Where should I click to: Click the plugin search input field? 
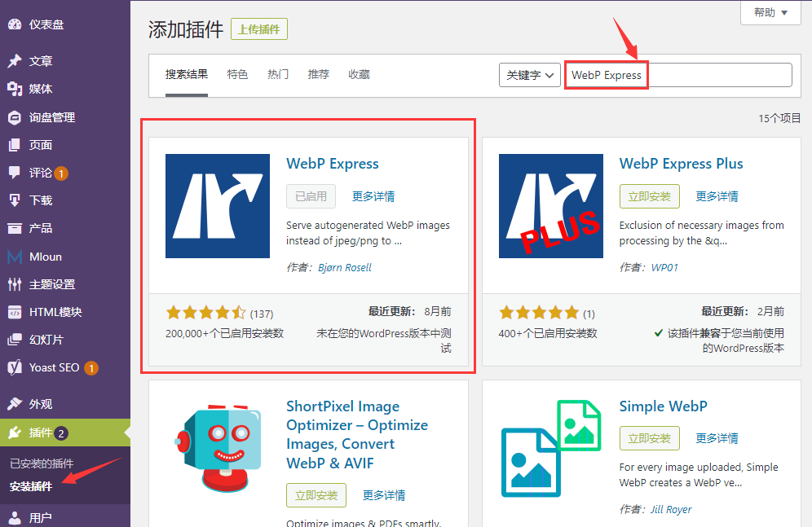pyautogui.click(x=678, y=75)
